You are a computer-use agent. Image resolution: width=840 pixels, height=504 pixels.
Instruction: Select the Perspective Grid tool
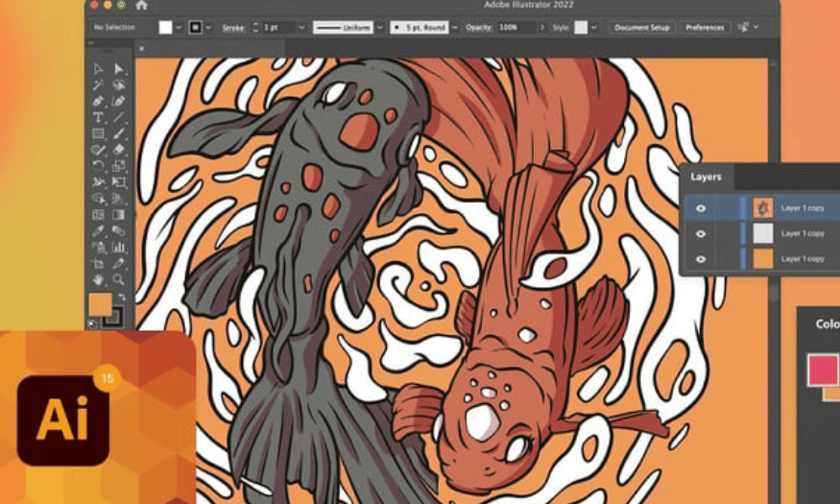tap(118, 199)
